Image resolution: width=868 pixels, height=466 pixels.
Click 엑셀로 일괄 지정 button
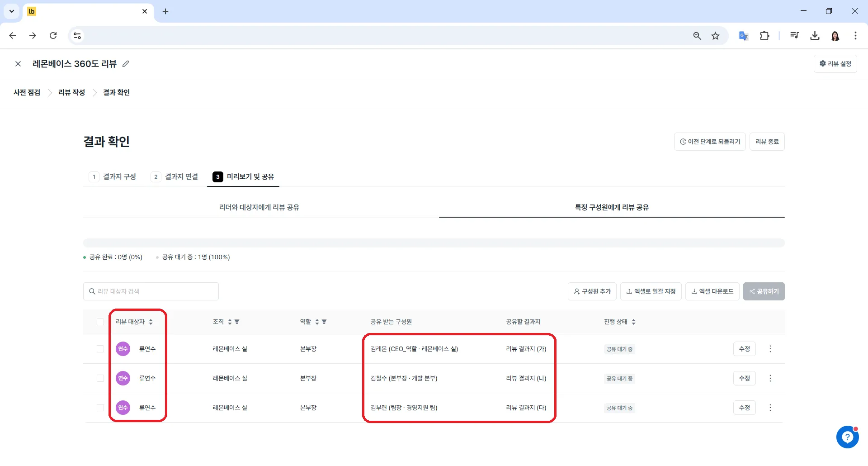click(651, 291)
